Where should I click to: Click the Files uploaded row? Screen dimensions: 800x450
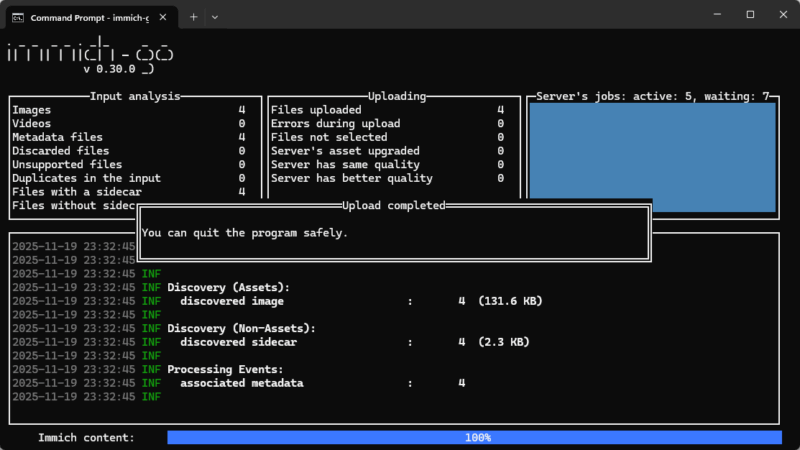(x=387, y=110)
